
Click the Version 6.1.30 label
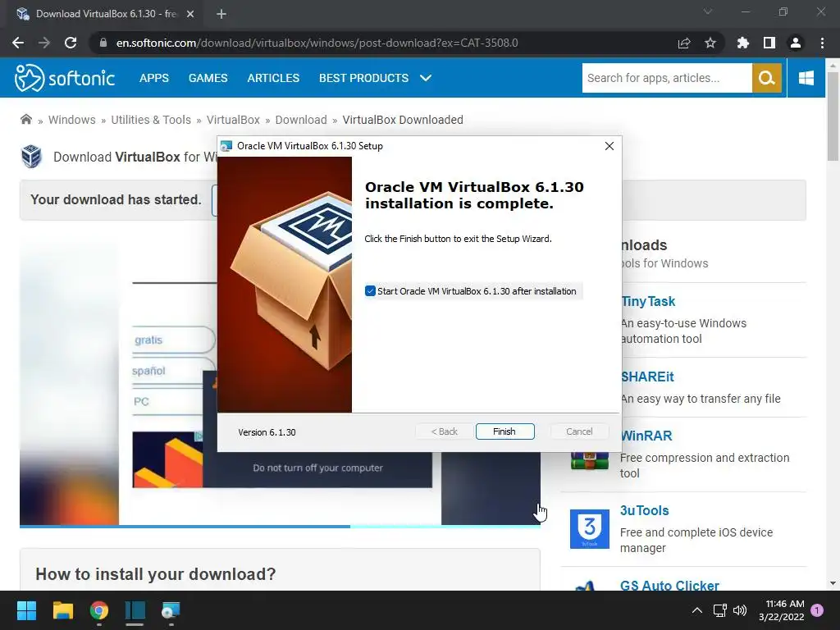pyautogui.click(x=267, y=432)
